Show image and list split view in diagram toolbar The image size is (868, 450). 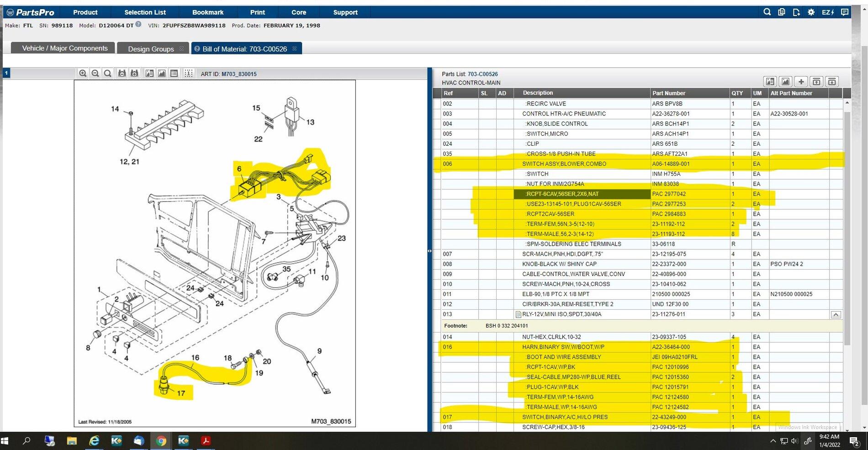[x=149, y=74]
